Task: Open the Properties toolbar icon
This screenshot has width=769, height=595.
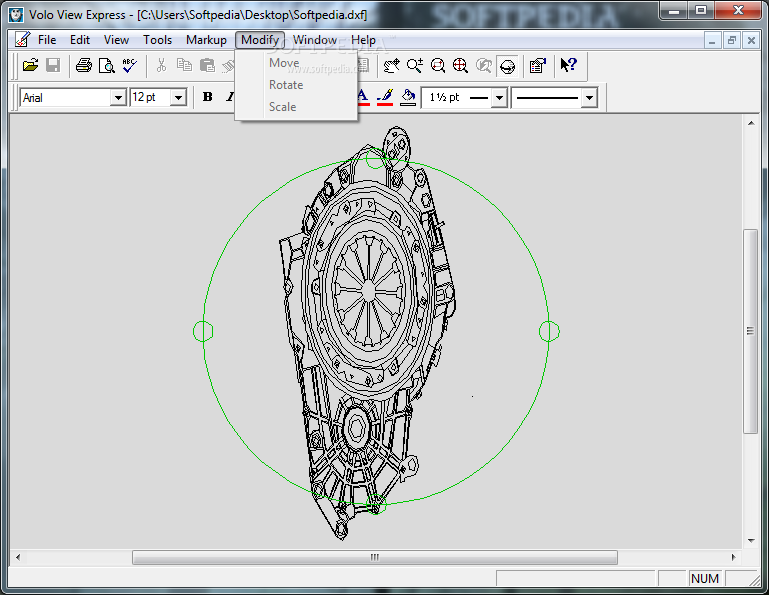Action: point(538,65)
